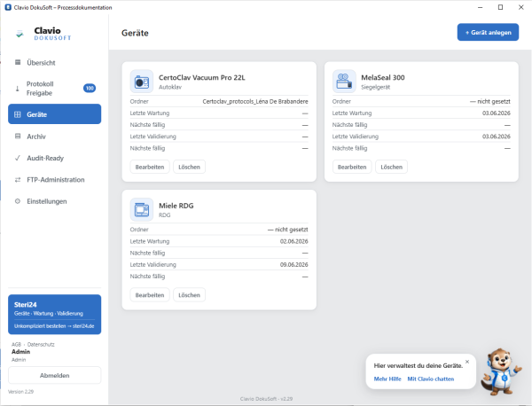Click Miele RDG Letzte Wartung date 02.06.2026

293,241
